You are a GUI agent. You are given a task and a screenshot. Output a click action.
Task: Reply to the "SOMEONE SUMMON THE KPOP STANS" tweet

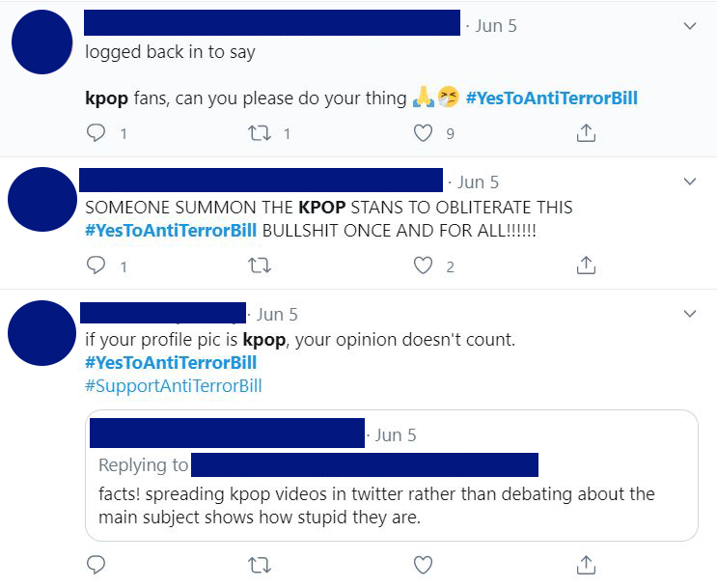(x=96, y=266)
